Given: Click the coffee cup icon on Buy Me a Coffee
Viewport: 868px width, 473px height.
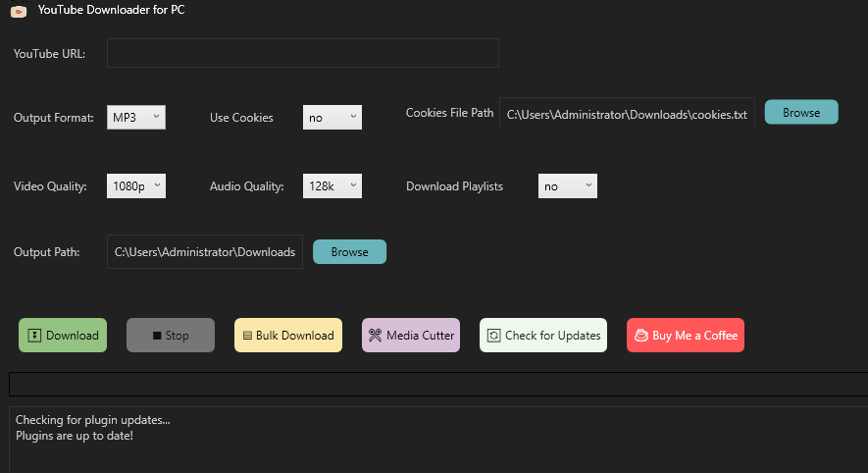Looking at the screenshot, I should point(641,336).
